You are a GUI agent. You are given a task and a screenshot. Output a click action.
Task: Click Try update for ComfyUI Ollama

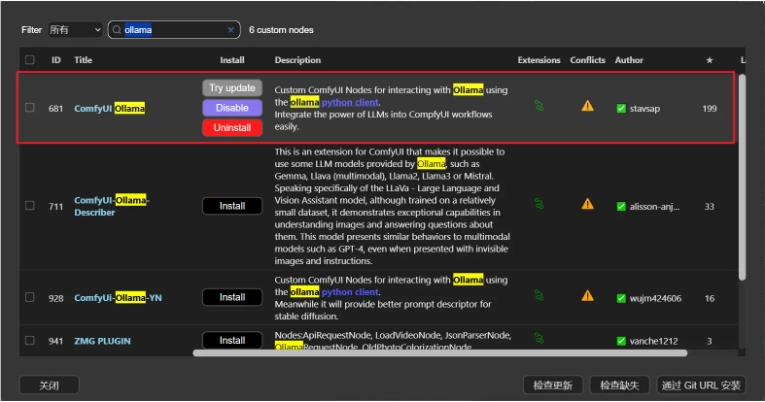coord(232,88)
